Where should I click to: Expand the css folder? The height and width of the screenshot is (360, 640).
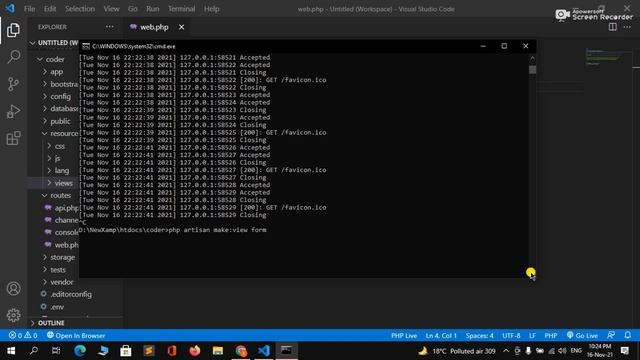(x=60, y=146)
